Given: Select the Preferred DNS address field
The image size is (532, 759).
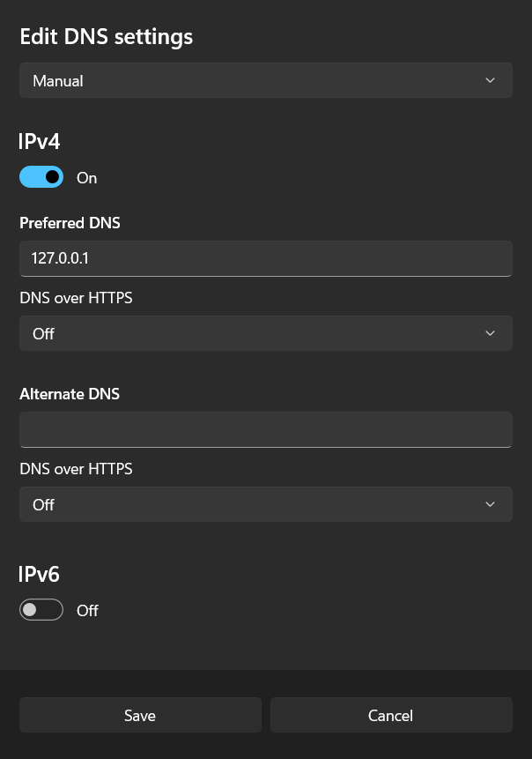Looking at the screenshot, I should click(x=264, y=258).
